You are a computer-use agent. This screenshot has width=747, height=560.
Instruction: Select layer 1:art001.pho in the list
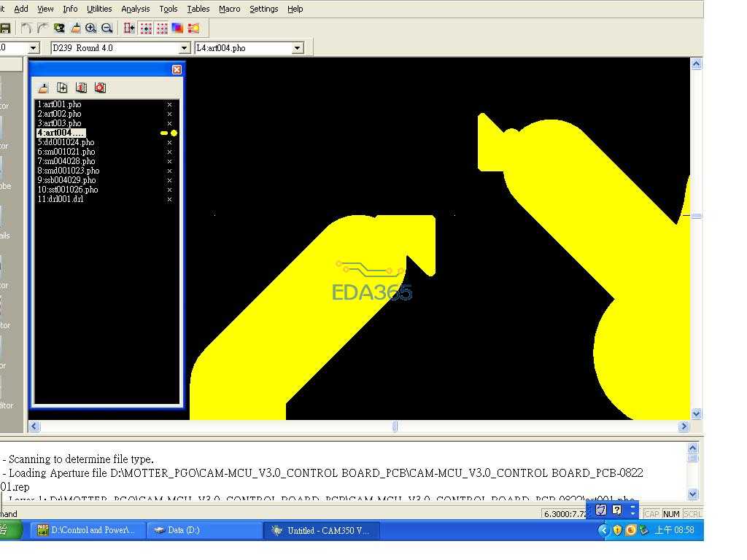pos(60,104)
